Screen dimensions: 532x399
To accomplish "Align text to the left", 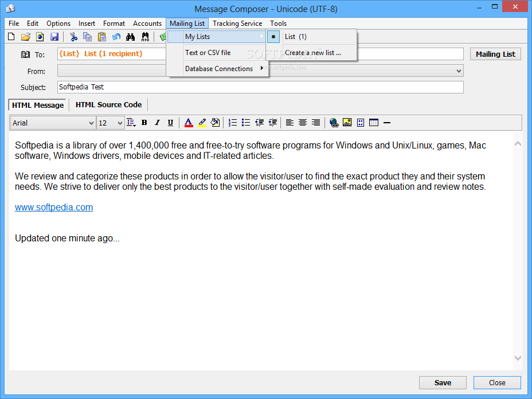I will coord(290,123).
